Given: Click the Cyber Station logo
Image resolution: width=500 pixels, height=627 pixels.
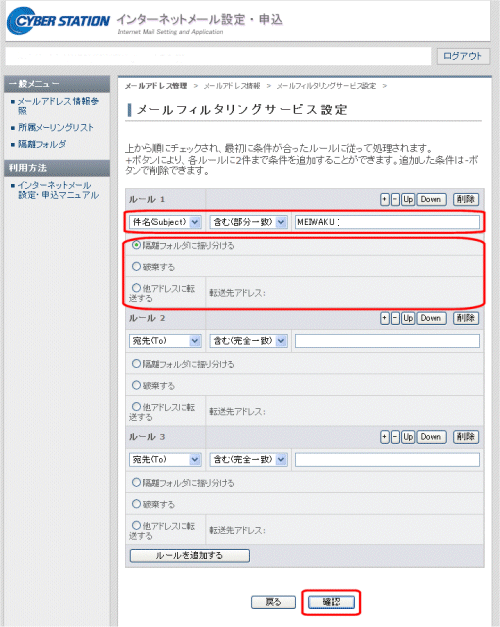Looking at the screenshot, I should [58, 21].
